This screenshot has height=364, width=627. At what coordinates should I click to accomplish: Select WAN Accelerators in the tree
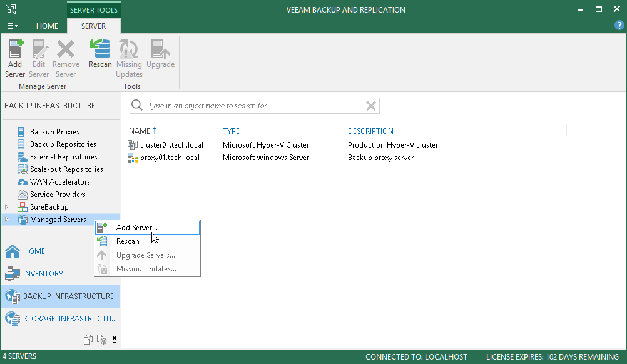pyautogui.click(x=59, y=182)
